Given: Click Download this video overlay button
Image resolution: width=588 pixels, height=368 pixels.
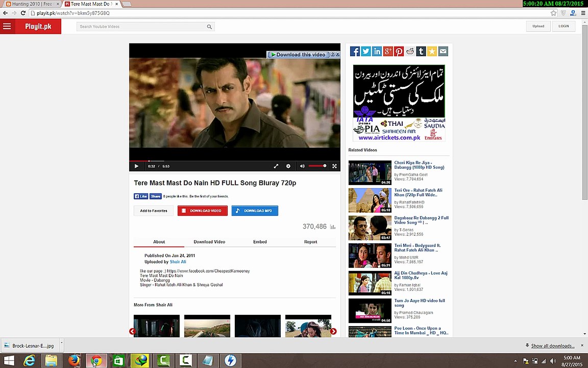Looking at the screenshot, I should coord(298,55).
